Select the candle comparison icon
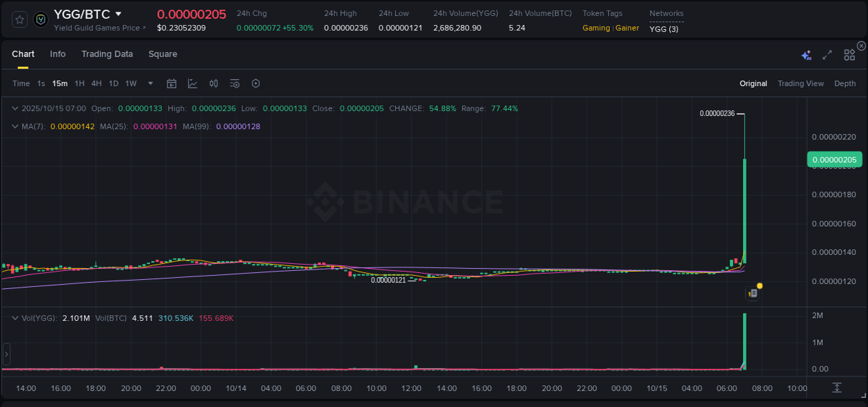868x407 pixels. pyautogui.click(x=213, y=83)
